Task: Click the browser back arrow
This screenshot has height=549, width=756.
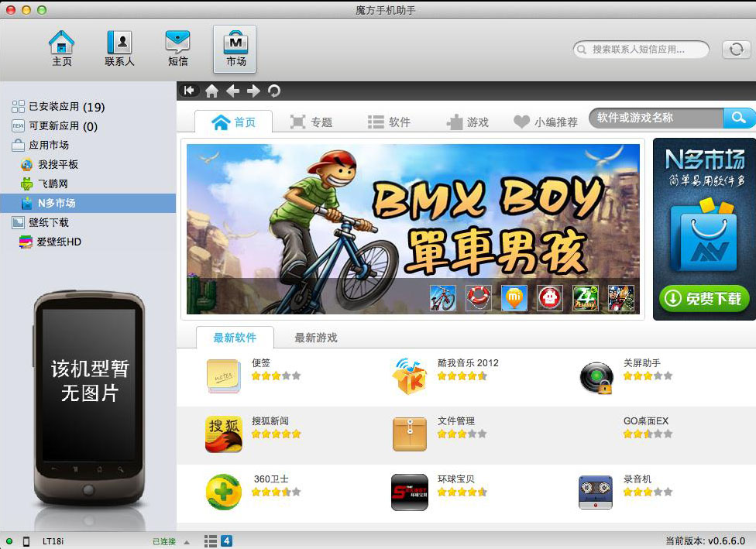Action: point(232,91)
